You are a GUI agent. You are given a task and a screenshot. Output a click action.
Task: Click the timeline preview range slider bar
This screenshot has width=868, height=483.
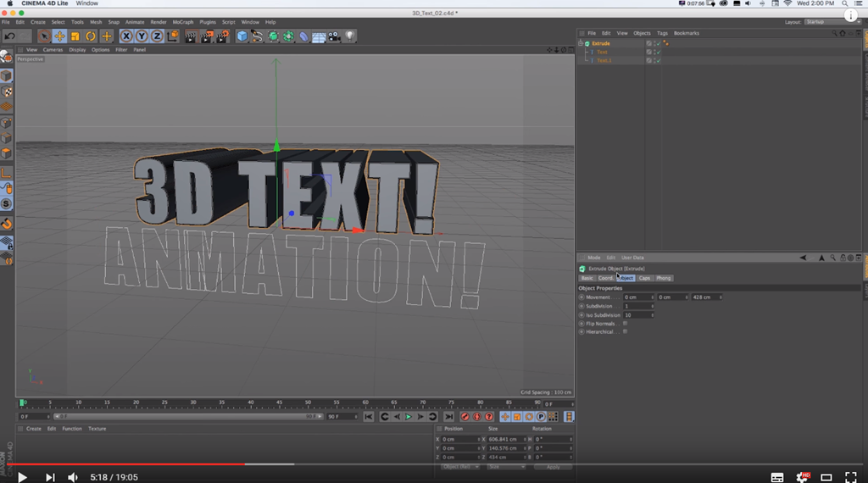click(188, 417)
